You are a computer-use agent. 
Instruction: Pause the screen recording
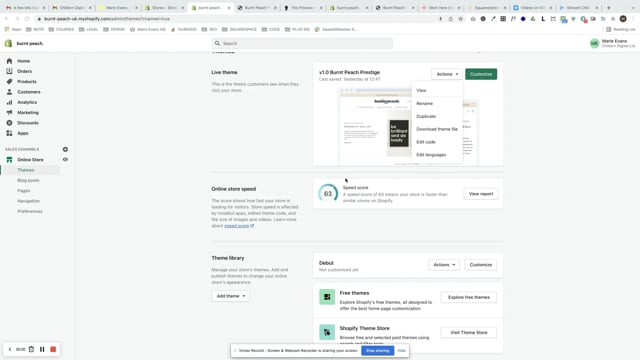tap(42, 349)
